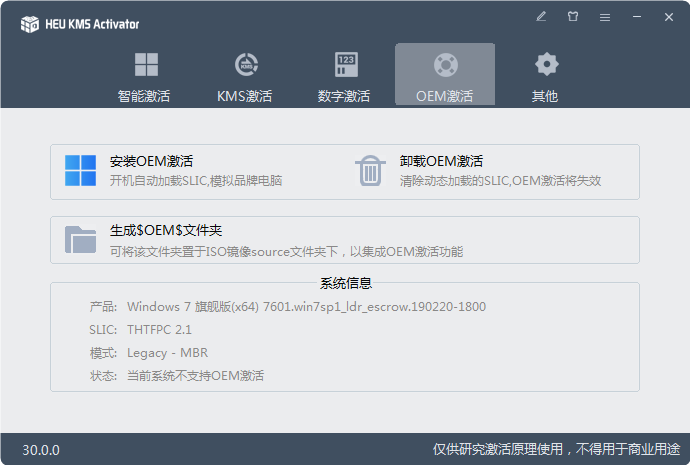Click 生成$OEM$文件夹 button text
This screenshot has height=465, width=690.
166,230
